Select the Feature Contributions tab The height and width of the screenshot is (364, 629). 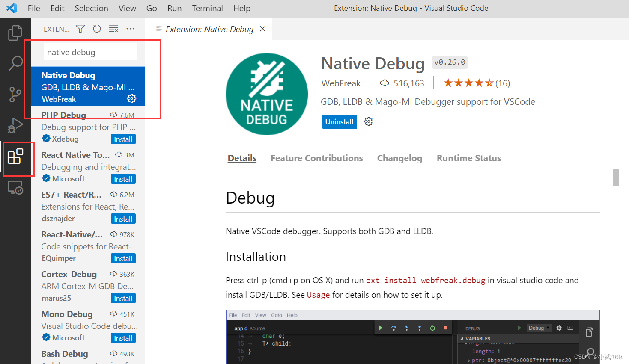[316, 158]
